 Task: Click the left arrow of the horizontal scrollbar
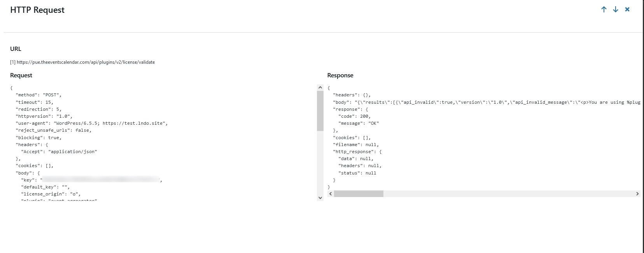330,193
